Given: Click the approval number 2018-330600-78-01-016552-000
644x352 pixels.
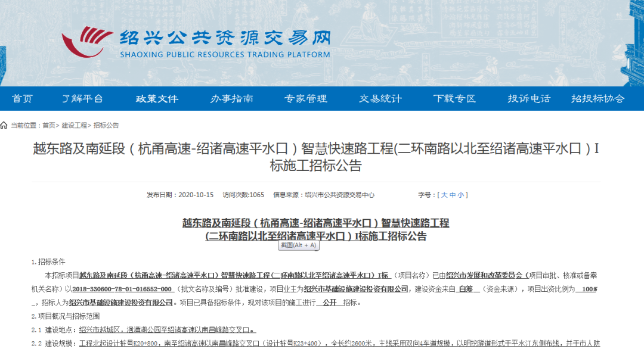Looking at the screenshot, I should pos(122,289).
